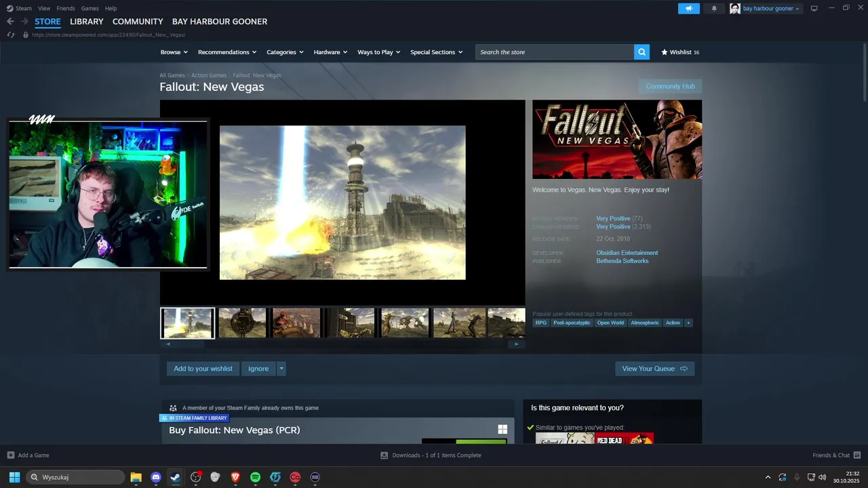
Task: Open View Your Queue
Action: 654,369
